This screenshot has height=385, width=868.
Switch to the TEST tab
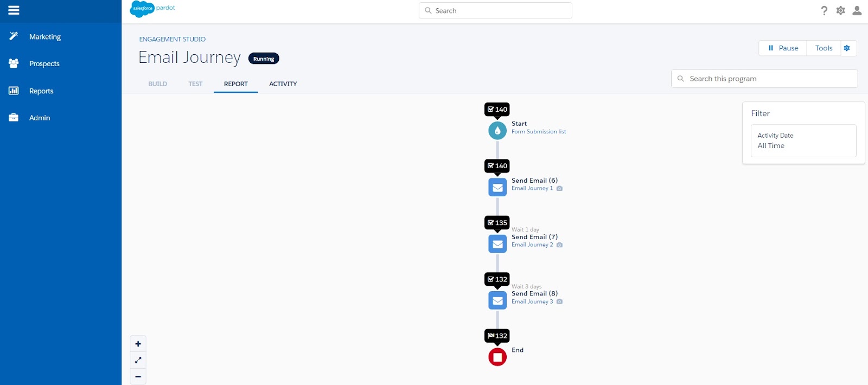[x=195, y=84]
